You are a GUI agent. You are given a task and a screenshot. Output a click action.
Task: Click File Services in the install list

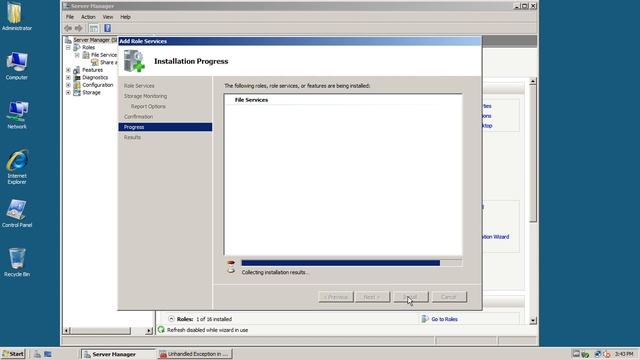coord(251,100)
